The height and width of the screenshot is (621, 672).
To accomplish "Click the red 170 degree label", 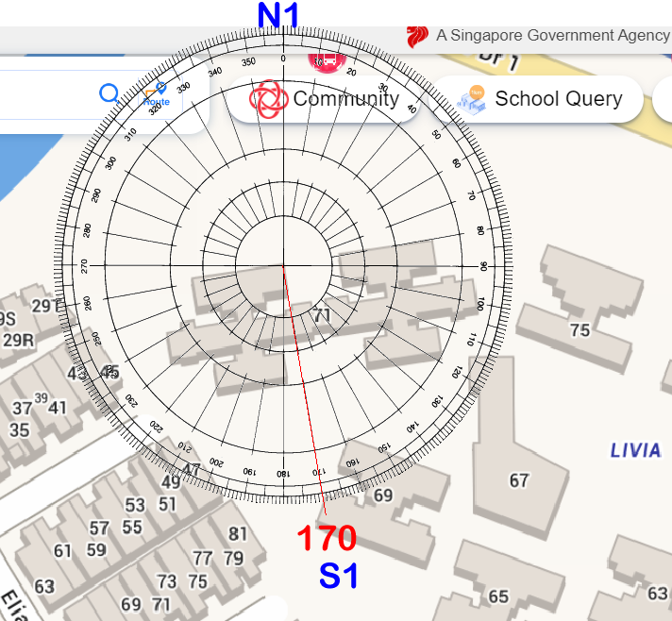I will coord(327,539).
